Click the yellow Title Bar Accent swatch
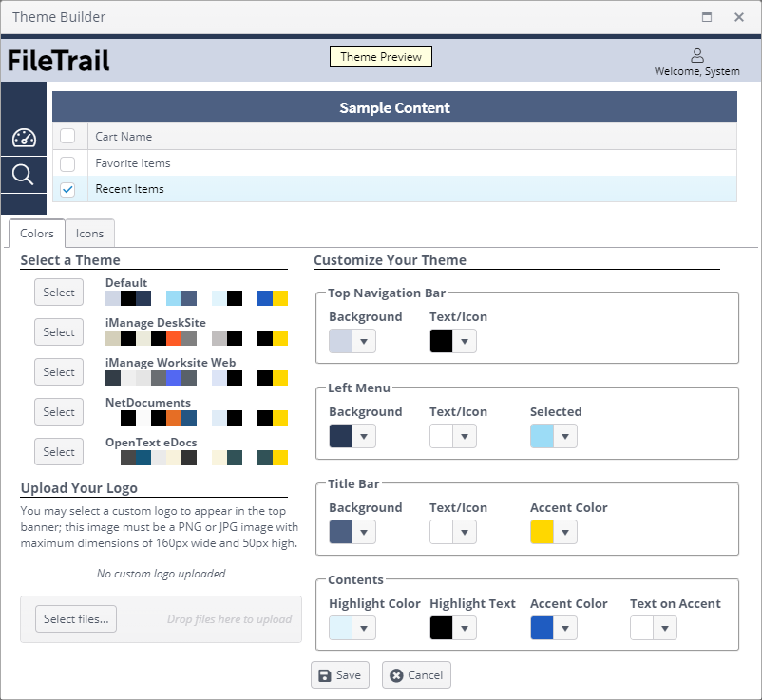 pyautogui.click(x=542, y=532)
